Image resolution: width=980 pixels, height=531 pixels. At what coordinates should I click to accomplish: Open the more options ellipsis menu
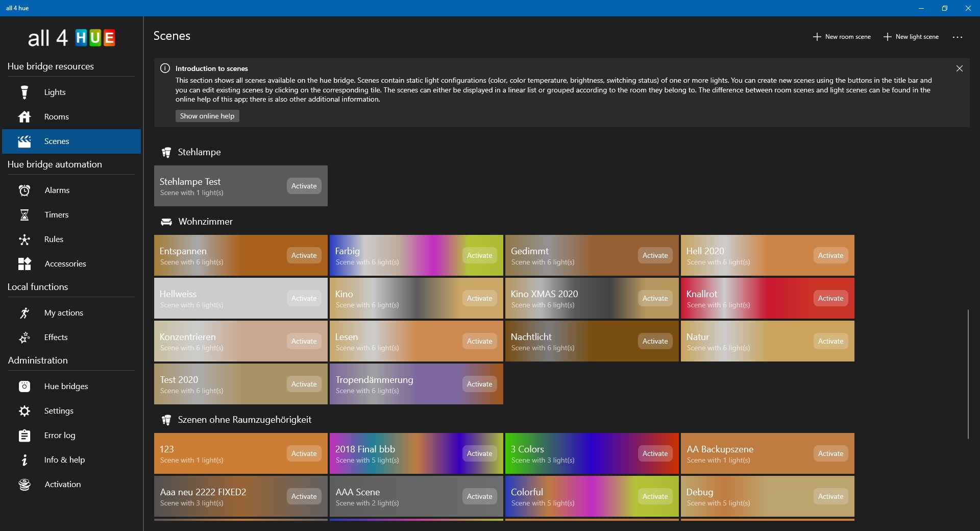pyautogui.click(x=958, y=37)
